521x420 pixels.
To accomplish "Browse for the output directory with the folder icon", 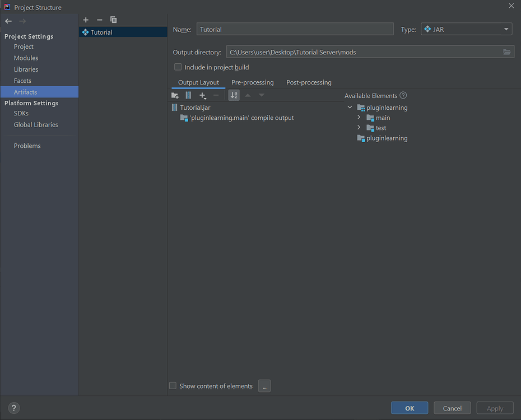I will [506, 52].
